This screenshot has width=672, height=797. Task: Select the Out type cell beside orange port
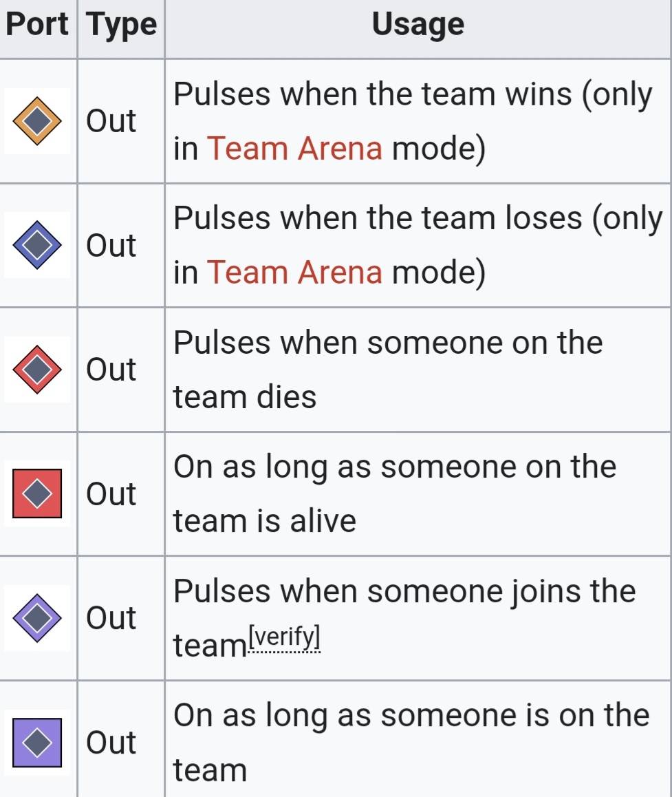coord(111,121)
